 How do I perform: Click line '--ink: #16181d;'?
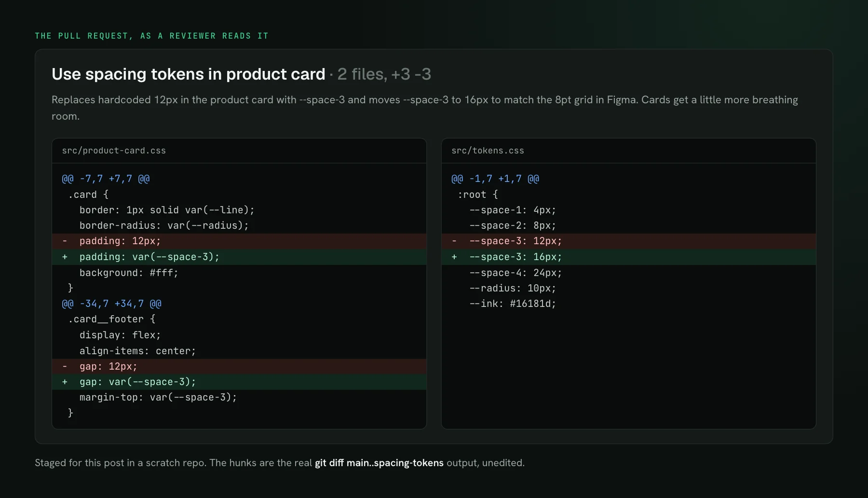tap(513, 304)
